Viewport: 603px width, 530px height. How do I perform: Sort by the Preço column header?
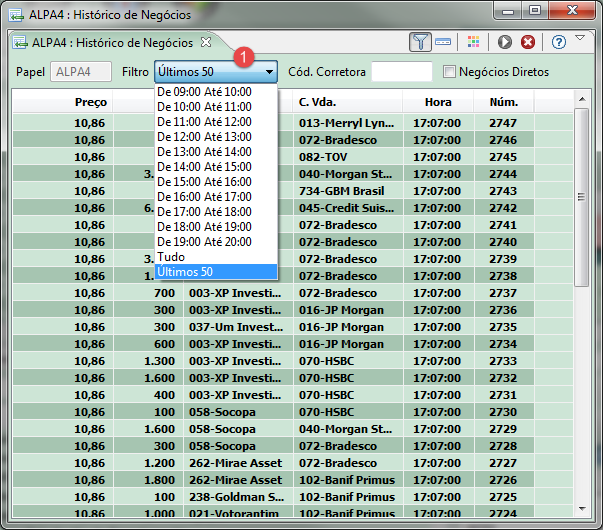(63, 102)
